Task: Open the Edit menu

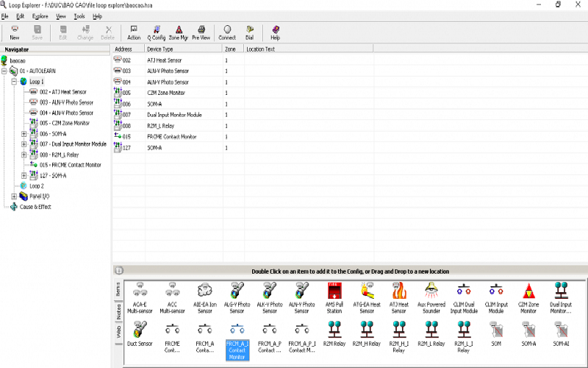Action: point(21,16)
